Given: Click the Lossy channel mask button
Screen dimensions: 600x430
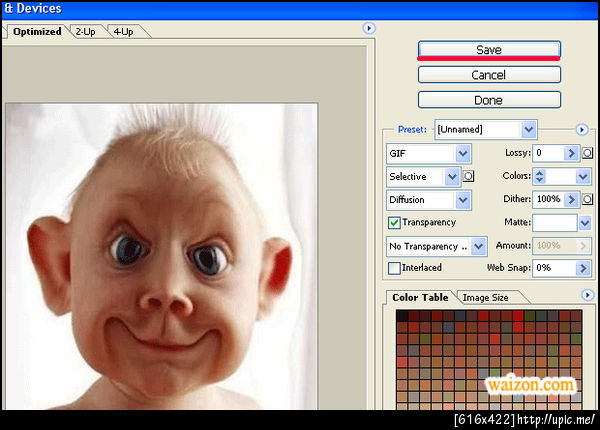Looking at the screenshot, I should [587, 153].
